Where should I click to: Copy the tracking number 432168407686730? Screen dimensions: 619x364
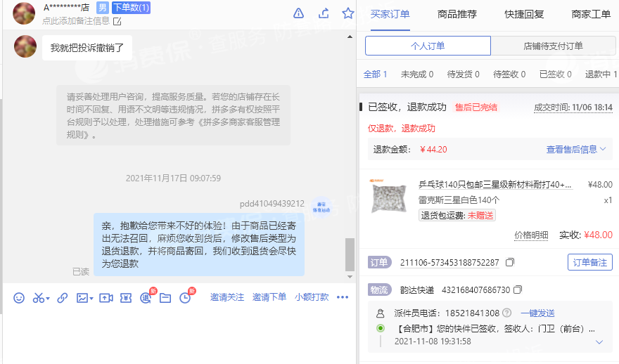pyautogui.click(x=518, y=290)
